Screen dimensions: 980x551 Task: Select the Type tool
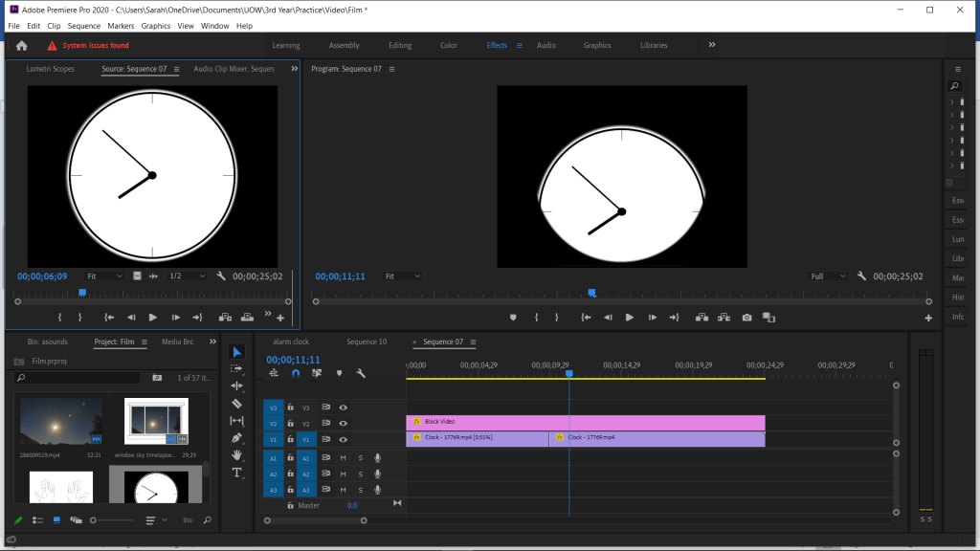tap(237, 473)
